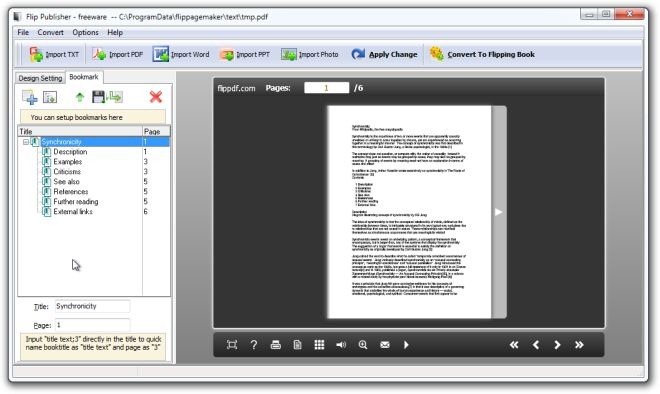Click the zoom in magnifier icon
Screen dimensions: 660x394
[x=363, y=345]
